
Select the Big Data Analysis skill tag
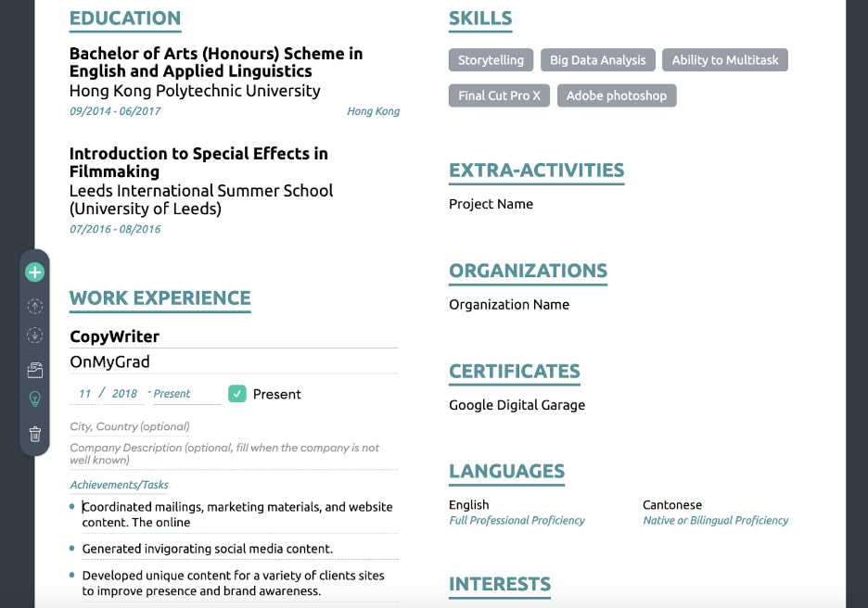[x=598, y=59]
